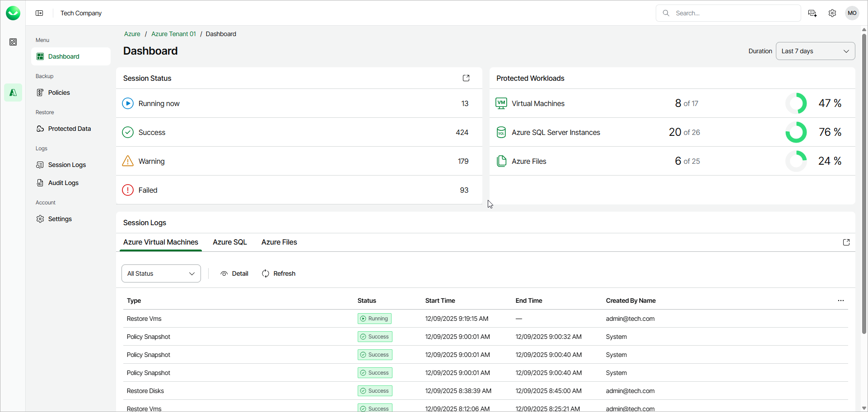
Task: Click the Virtual Machines workload label
Action: (x=538, y=103)
